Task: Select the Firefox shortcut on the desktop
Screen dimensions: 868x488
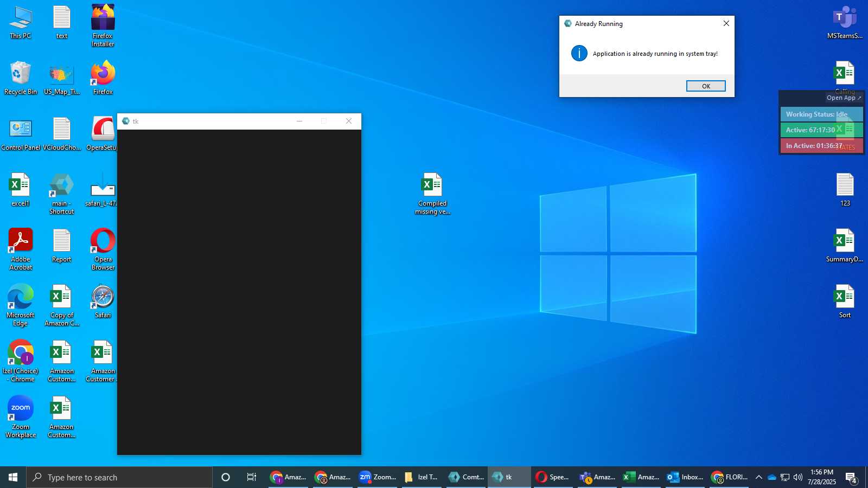Action: pos(103,79)
